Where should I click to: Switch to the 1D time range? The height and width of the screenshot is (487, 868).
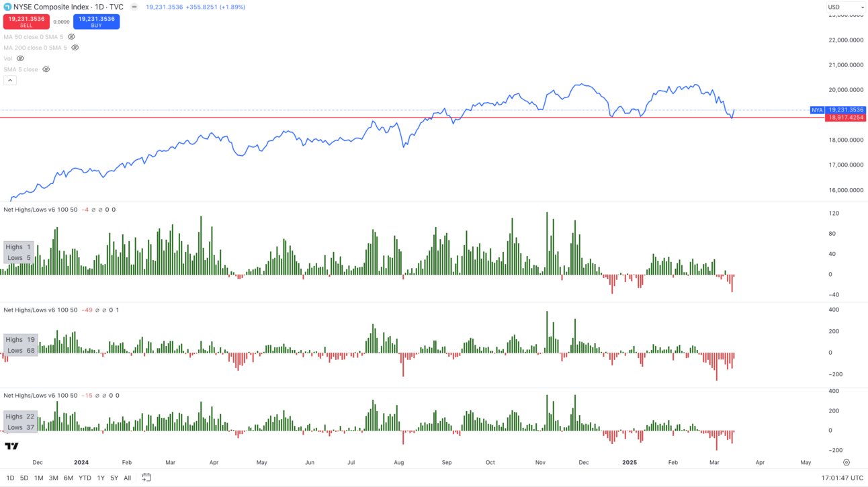pyautogui.click(x=10, y=478)
